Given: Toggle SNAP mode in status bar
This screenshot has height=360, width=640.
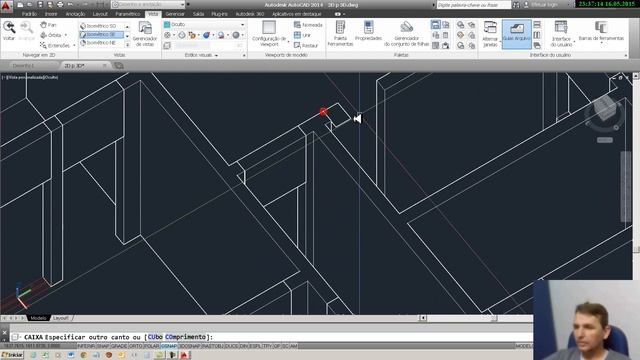Looking at the screenshot, I should pyautogui.click(x=103, y=346).
